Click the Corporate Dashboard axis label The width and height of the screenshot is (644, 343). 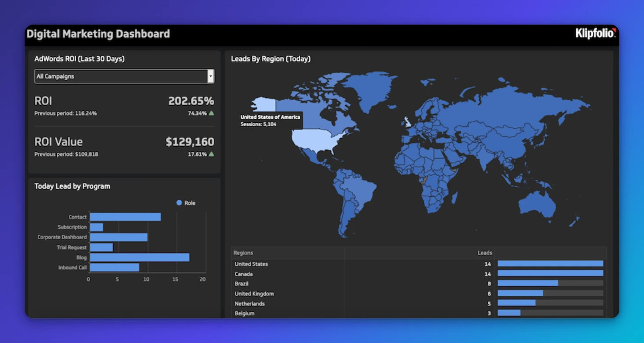62,237
